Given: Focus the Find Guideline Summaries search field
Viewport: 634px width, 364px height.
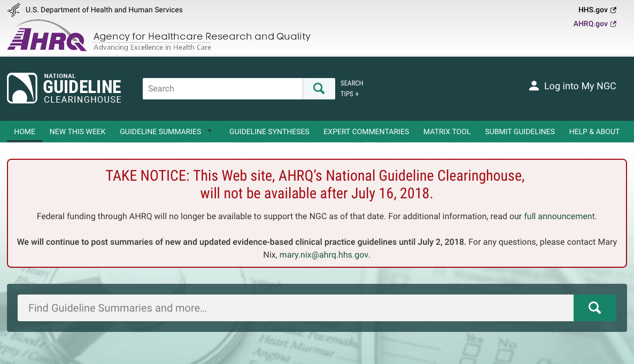Looking at the screenshot, I should pyautogui.click(x=295, y=308).
